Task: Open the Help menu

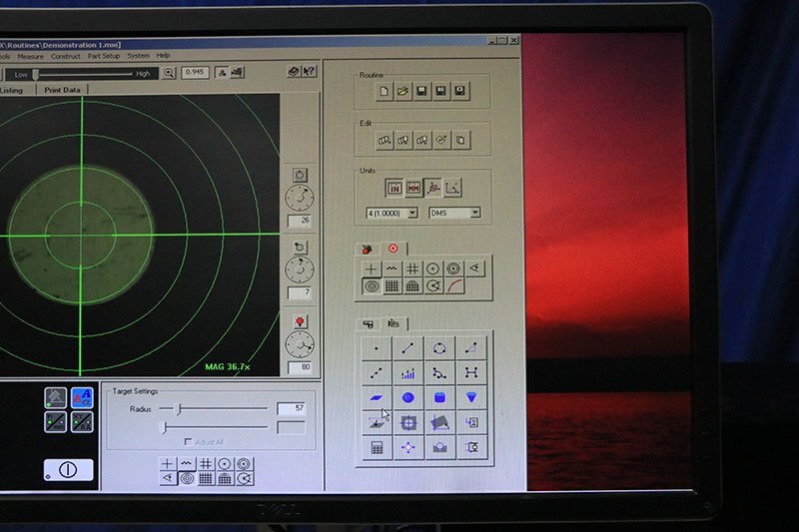Action: pyautogui.click(x=163, y=55)
